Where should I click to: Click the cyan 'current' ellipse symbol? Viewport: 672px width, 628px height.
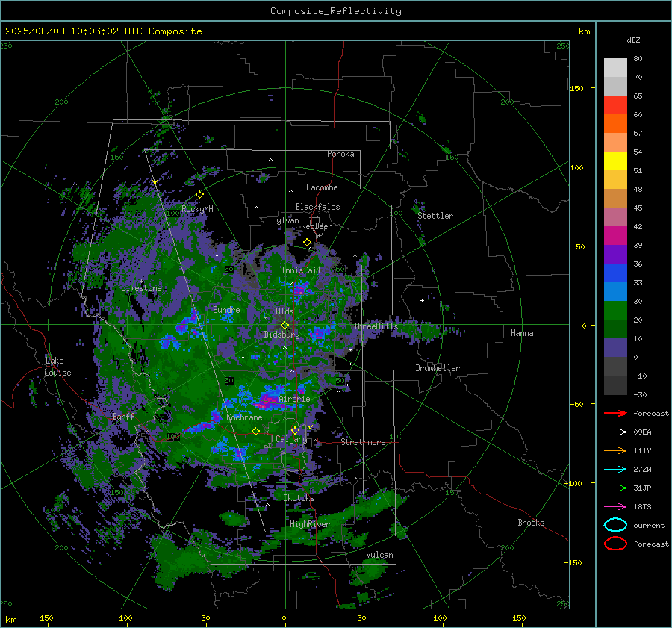tap(615, 525)
